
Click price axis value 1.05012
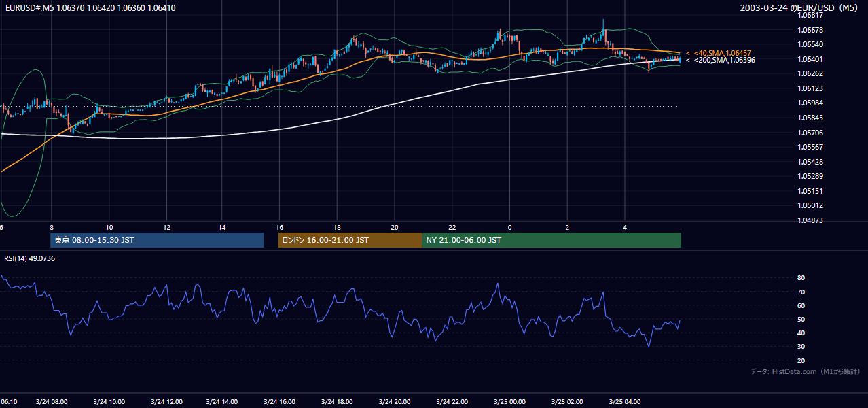pyautogui.click(x=810, y=205)
